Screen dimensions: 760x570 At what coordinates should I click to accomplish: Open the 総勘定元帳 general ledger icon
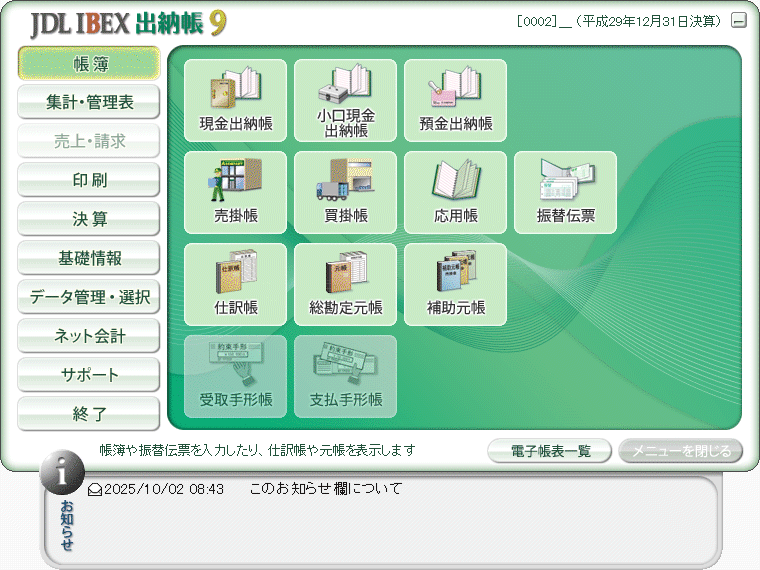coord(346,285)
